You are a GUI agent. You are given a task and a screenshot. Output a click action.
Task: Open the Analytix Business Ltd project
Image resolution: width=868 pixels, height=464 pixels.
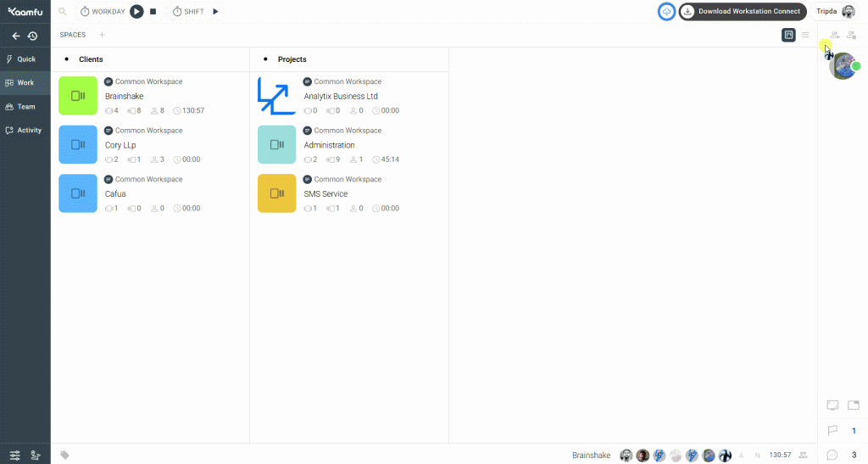pyautogui.click(x=341, y=97)
